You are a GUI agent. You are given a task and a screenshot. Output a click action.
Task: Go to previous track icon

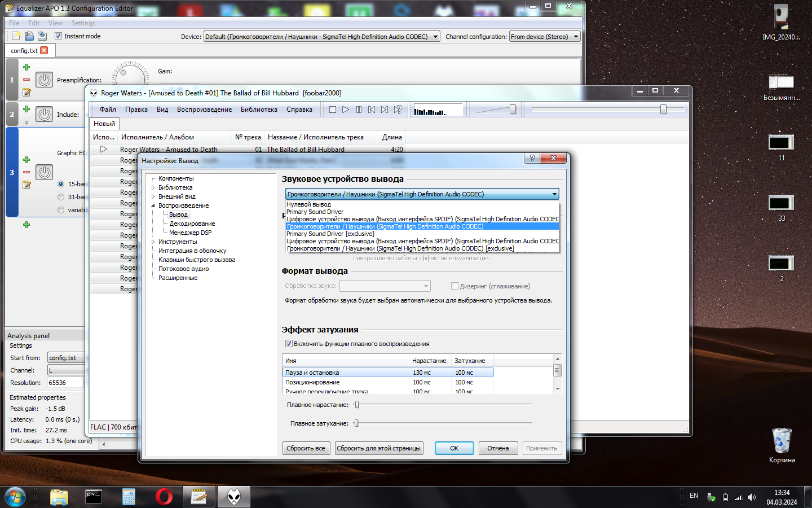coord(372,110)
